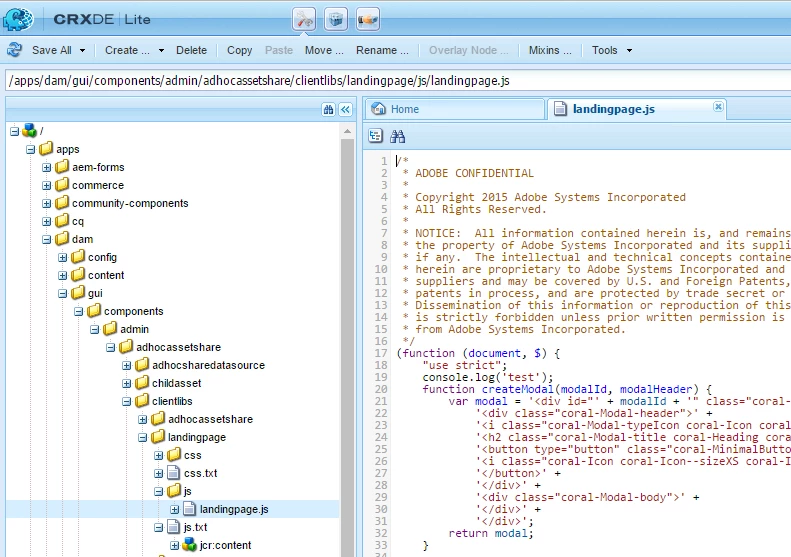The image size is (791, 557).
Task: Open the Save All dropdown arrow
Action: click(x=82, y=50)
